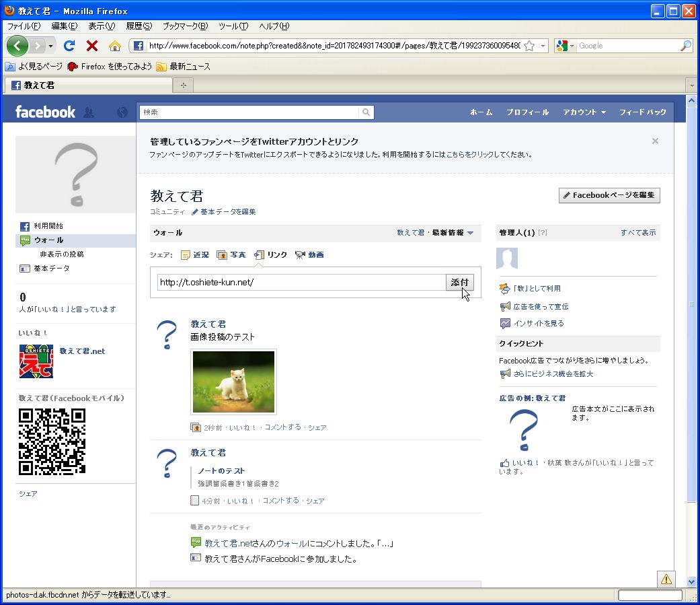700x605 pixels.
Task: Click the 添付 attach button
Action: coord(459,283)
